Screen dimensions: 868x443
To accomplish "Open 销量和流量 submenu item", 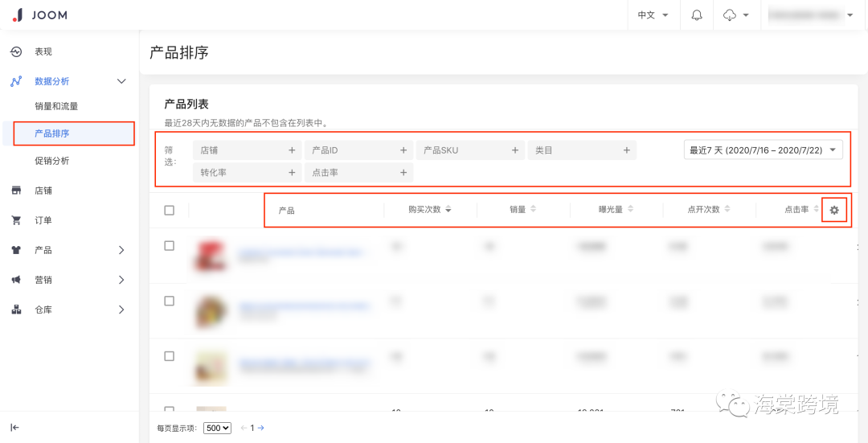I will click(x=56, y=106).
